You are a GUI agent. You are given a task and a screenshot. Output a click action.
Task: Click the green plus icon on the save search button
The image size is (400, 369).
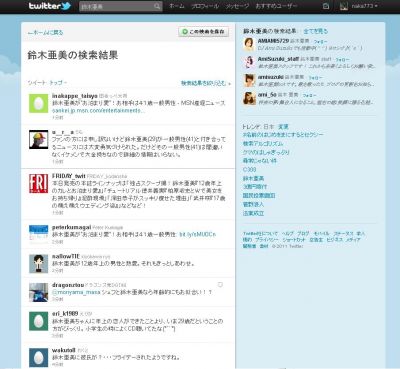tap(185, 32)
